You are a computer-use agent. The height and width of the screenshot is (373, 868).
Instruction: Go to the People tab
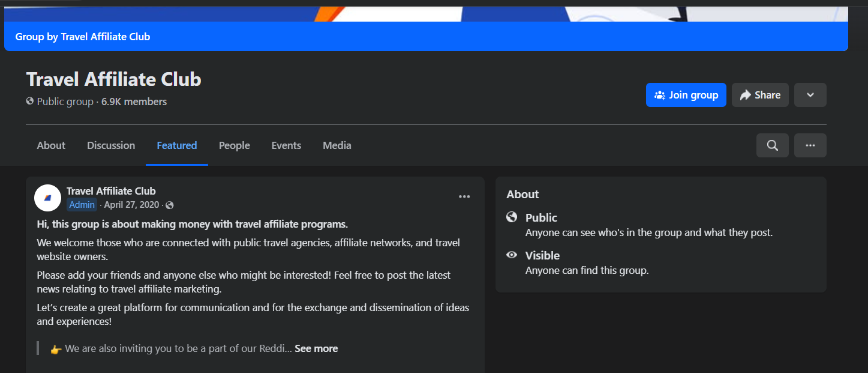[x=234, y=145]
